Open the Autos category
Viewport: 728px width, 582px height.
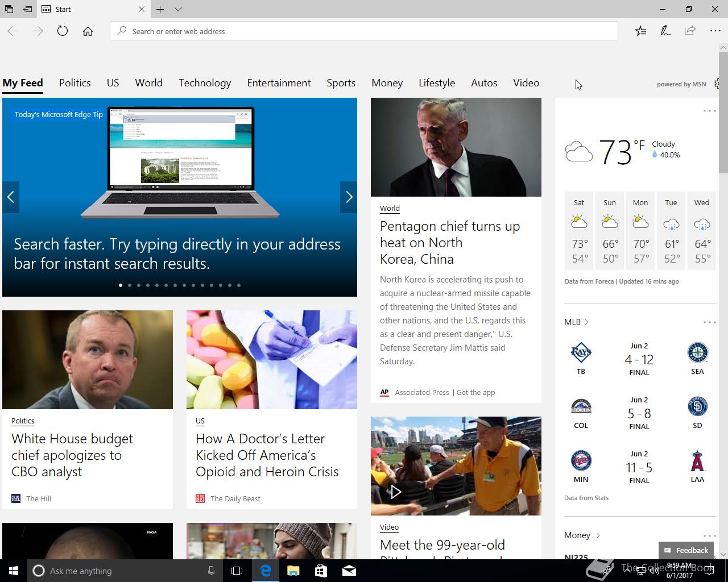pos(484,83)
